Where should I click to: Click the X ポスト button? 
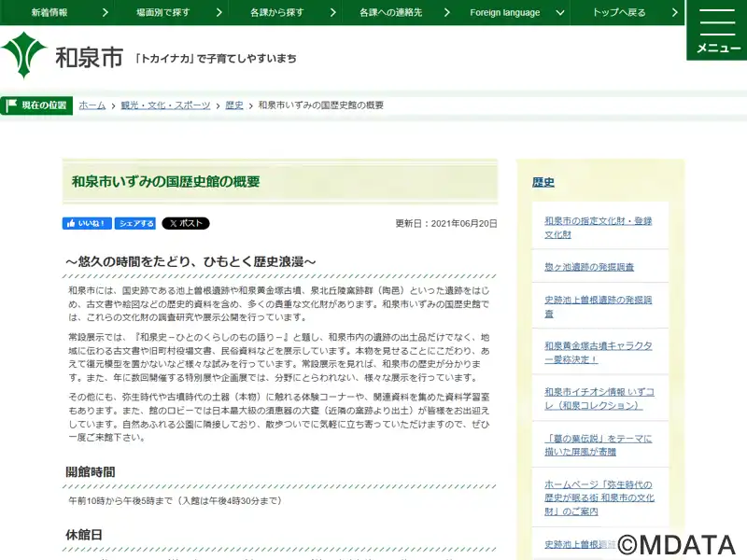click(x=186, y=224)
